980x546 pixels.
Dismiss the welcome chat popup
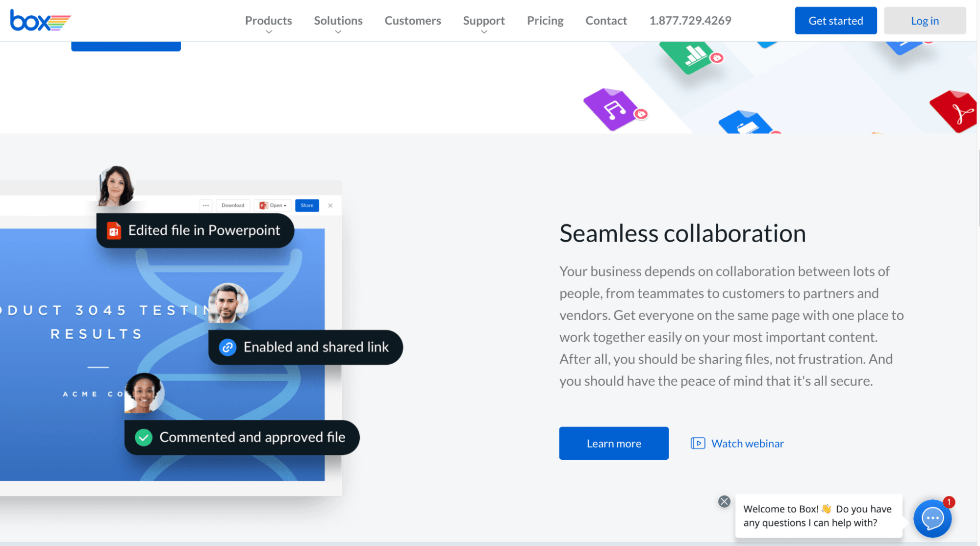[x=725, y=500]
